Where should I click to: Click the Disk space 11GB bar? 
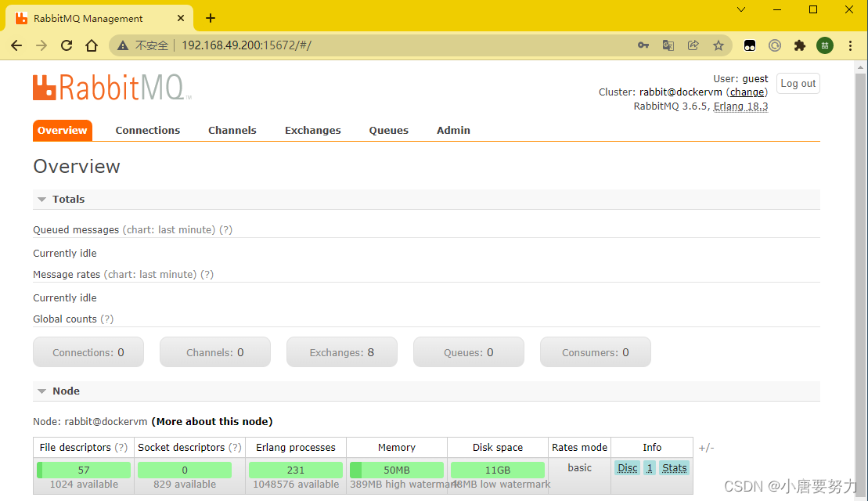[x=498, y=470]
